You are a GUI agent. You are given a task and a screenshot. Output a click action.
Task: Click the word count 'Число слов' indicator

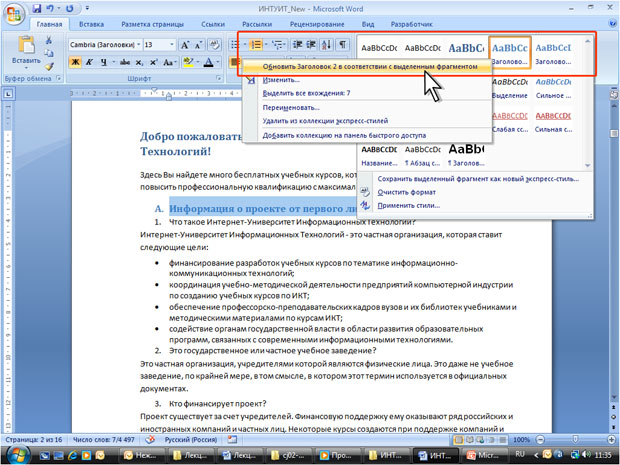(104, 440)
